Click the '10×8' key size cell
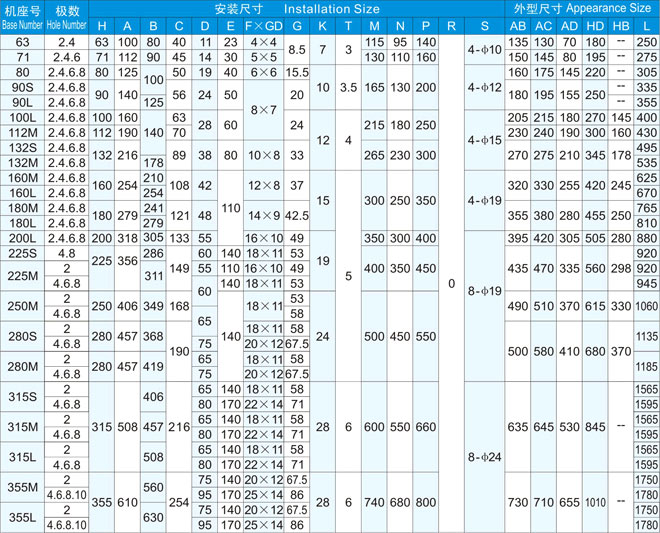660x533 pixels. click(x=263, y=155)
